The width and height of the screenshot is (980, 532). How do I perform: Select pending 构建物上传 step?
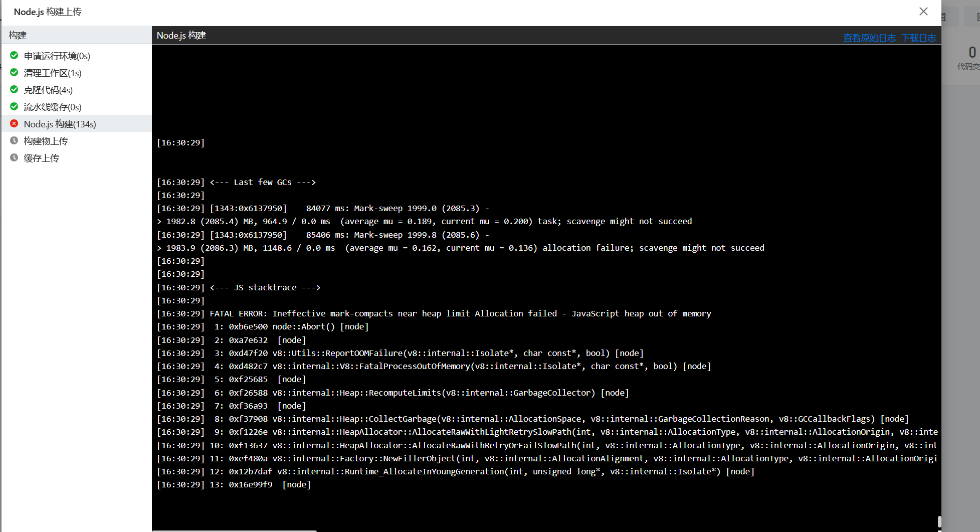[x=76, y=141]
